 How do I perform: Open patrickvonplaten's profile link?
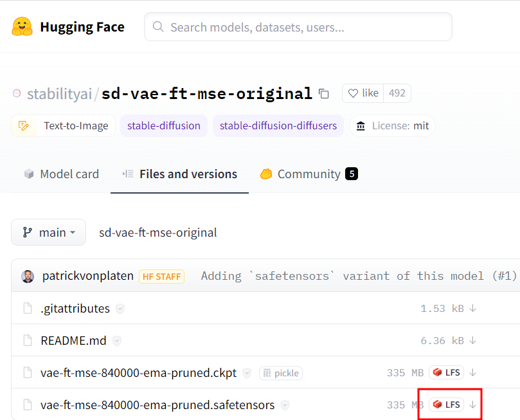point(88,276)
